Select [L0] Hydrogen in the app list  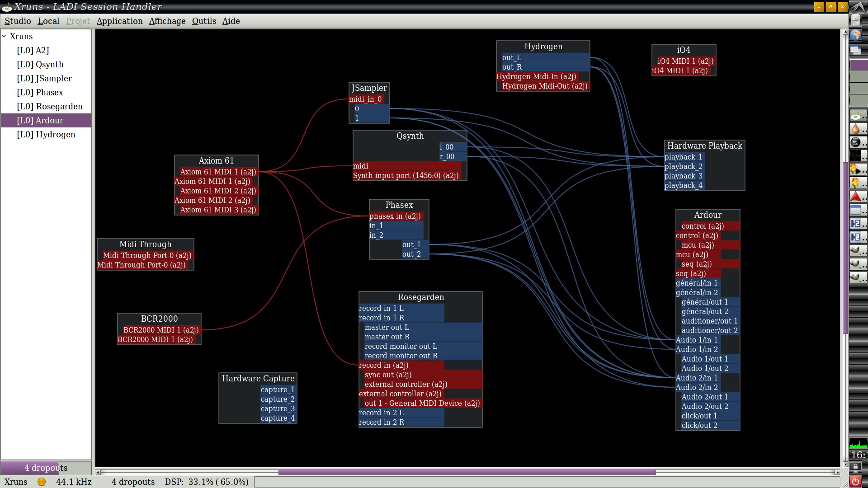[46, 135]
